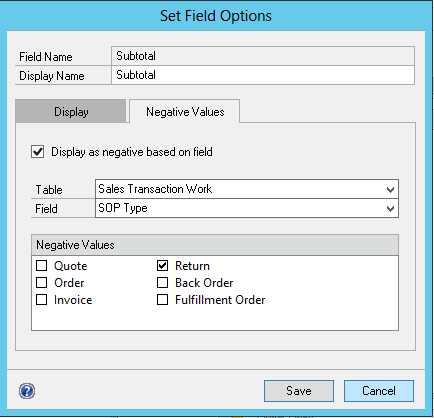The image size is (434, 418).
Task: Expand the Table dropdown arrow
Action: click(x=390, y=190)
